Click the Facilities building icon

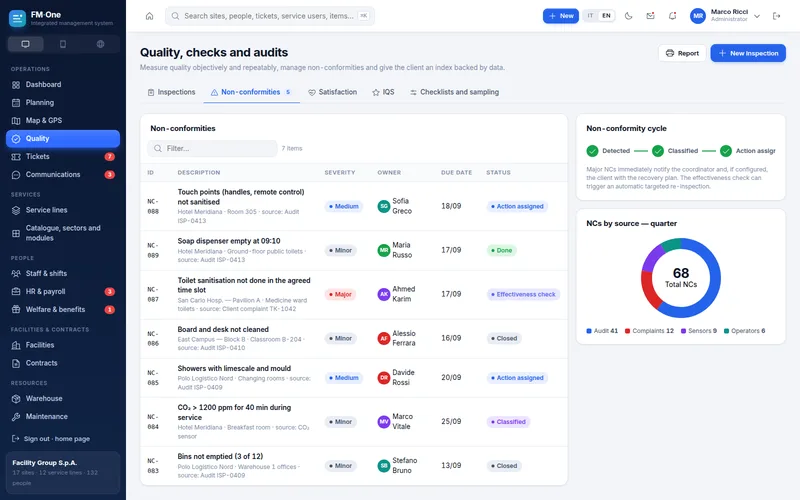click(x=16, y=345)
